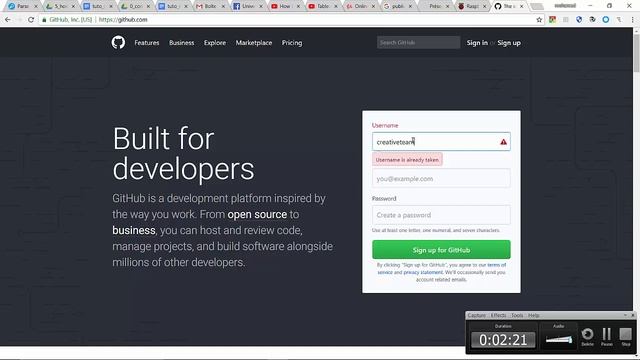Close the active GitHub tab
The width and height of the screenshot is (640, 360).
tap(521, 6)
